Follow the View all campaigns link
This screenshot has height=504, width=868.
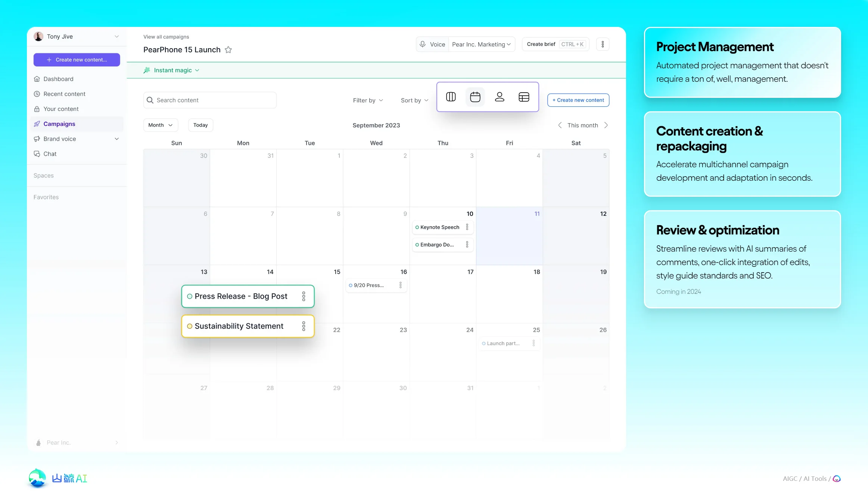(166, 37)
